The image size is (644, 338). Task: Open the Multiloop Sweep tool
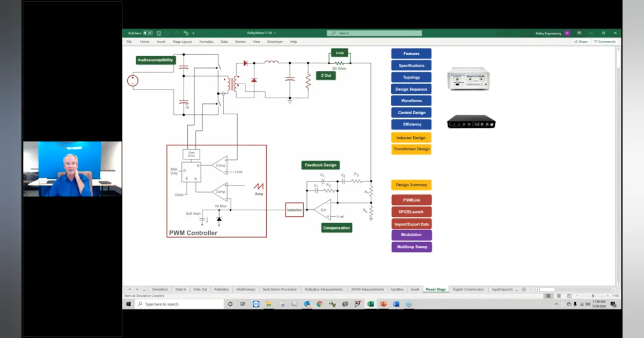pyautogui.click(x=411, y=246)
